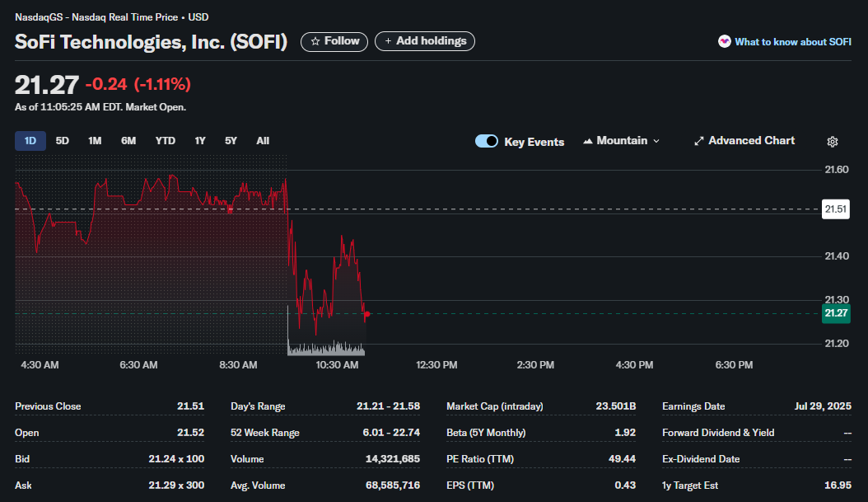
Task: Click the PE Ratio (TTM) value 49.44
Action: [622, 459]
